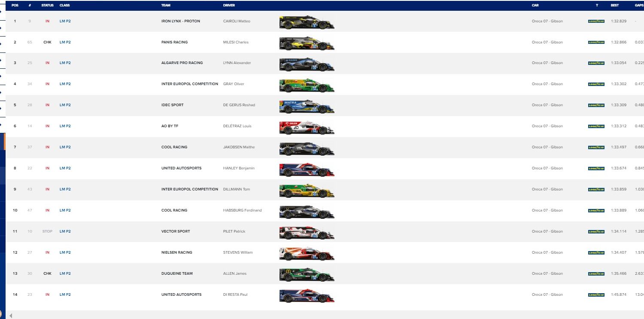Image resolution: width=644 pixels, height=319 pixels.
Task: Select team name IRON LYNX - PROTON
Action: pos(181,21)
